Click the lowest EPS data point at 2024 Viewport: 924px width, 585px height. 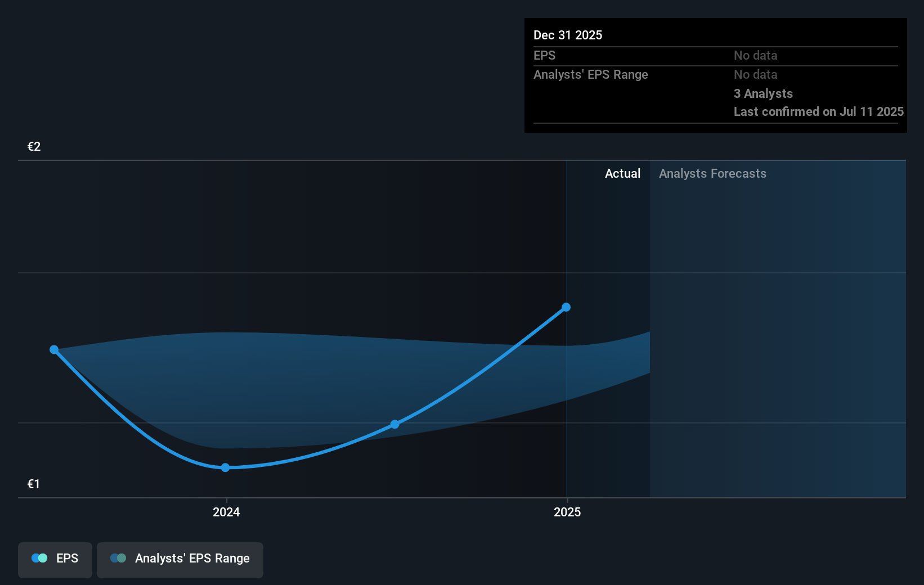coord(225,467)
